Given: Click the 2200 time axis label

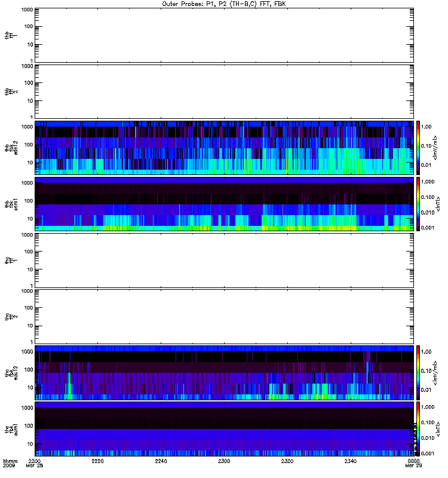Looking at the screenshot, I should pos(35,461).
